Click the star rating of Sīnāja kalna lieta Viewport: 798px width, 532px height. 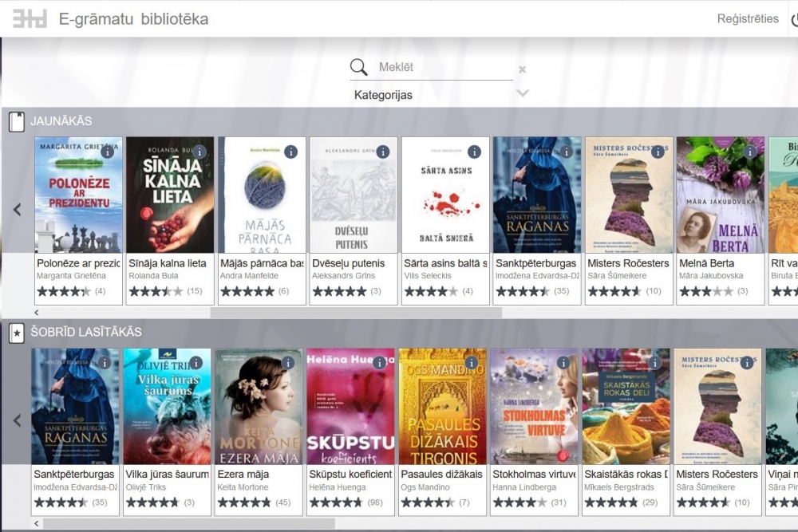[x=156, y=291]
